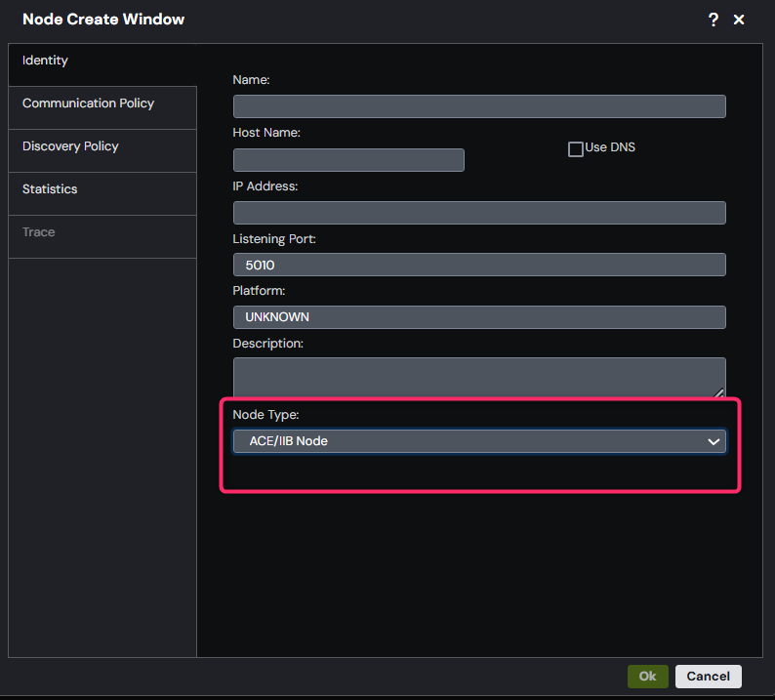775x700 pixels.
Task: Select the Trace tab
Action: pos(102,237)
